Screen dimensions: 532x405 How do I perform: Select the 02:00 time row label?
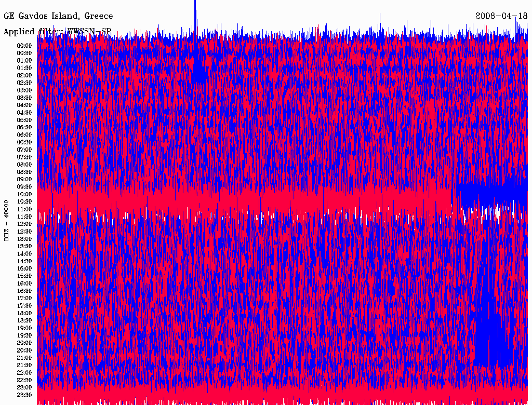click(24, 75)
